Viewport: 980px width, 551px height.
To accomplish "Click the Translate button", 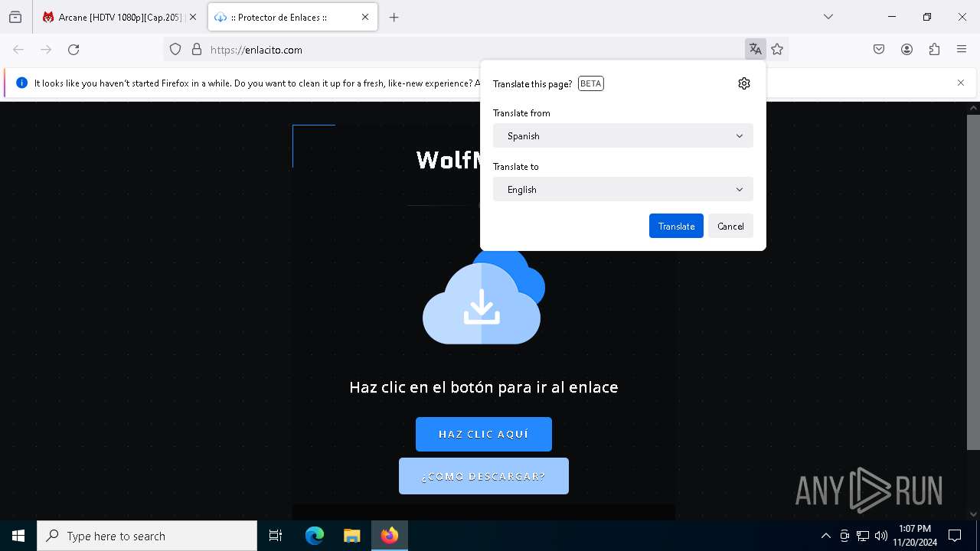I will [x=676, y=226].
